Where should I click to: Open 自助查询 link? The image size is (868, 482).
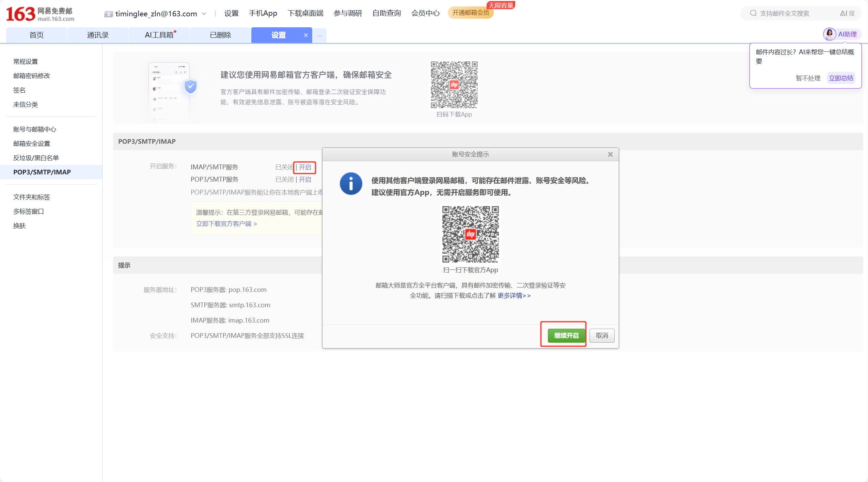tap(386, 13)
